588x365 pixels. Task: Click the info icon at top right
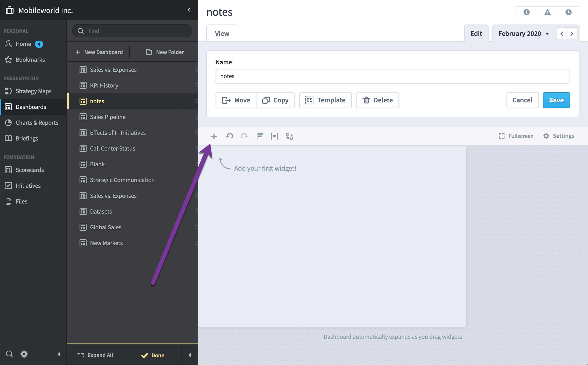tap(527, 12)
